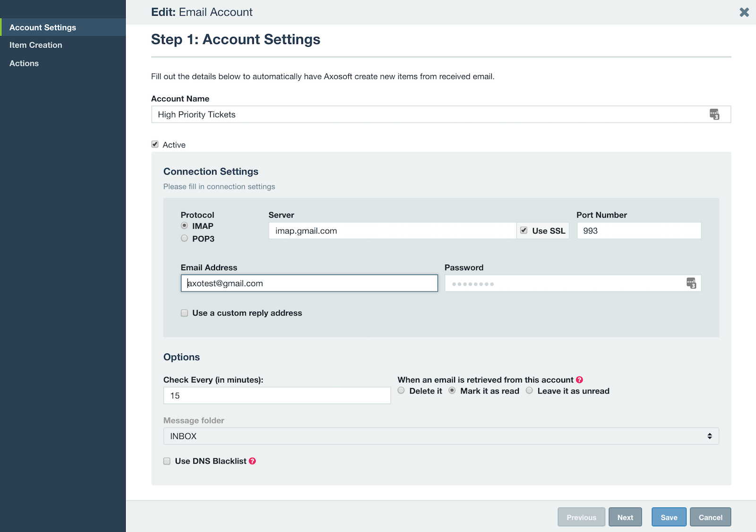The height and width of the screenshot is (532, 756).
Task: Close the Edit Email Account dialog
Action: [744, 12]
